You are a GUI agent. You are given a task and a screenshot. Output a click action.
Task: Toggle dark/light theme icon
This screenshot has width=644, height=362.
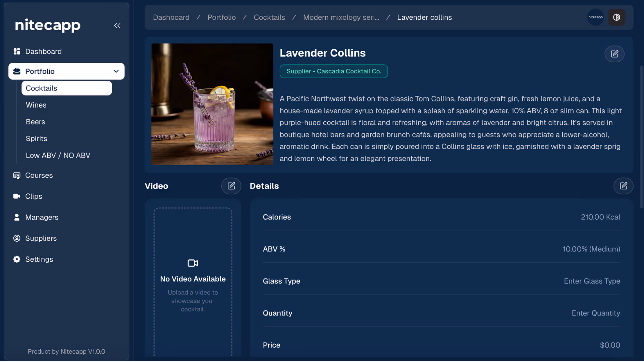[x=616, y=17]
